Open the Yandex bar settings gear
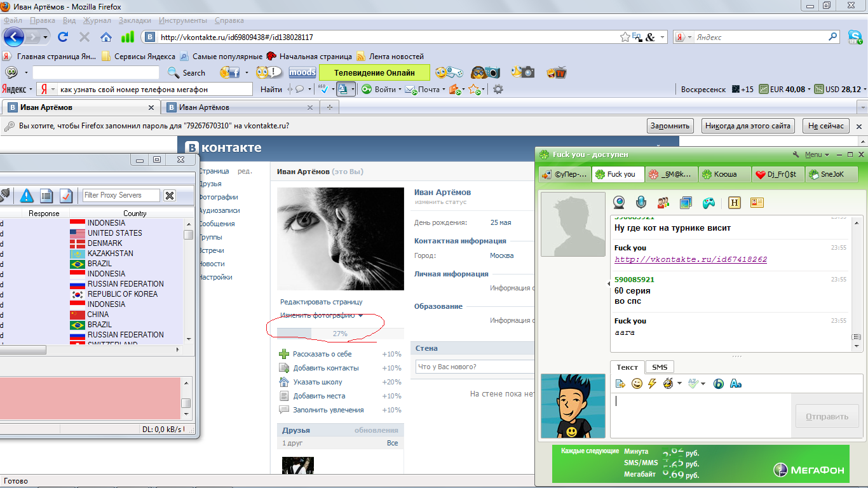Image resolution: width=868 pixels, height=488 pixels. point(498,90)
